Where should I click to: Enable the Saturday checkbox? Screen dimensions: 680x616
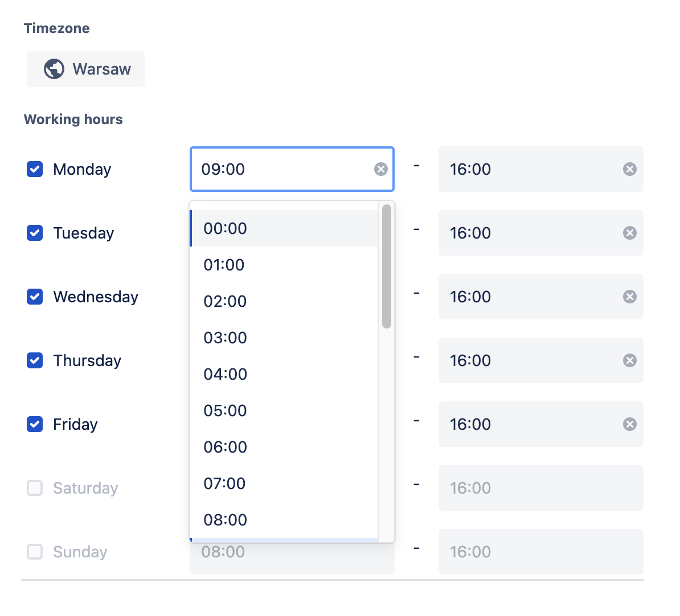coord(35,488)
